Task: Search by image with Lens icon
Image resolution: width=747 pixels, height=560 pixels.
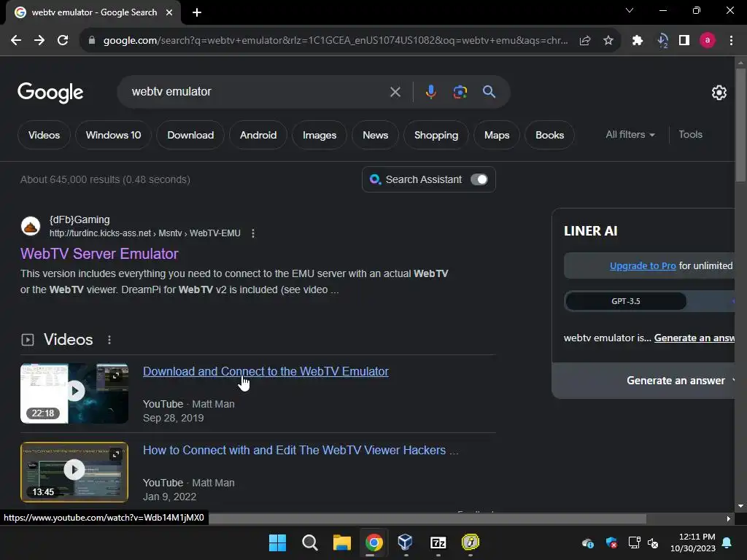Action: point(460,91)
